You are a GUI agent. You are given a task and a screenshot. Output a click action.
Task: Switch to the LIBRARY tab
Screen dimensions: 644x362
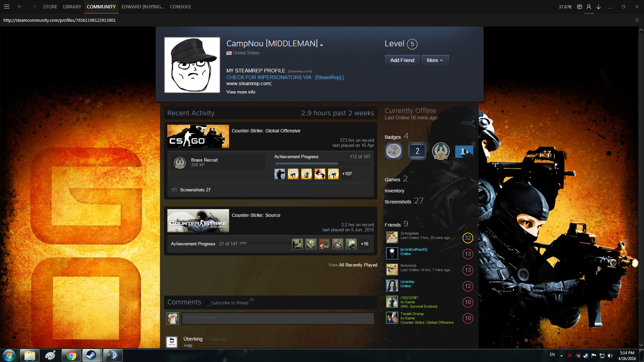[72, 7]
